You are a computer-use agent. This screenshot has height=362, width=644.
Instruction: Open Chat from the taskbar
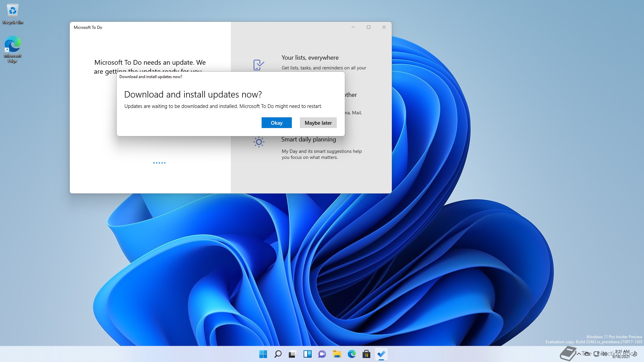point(322,354)
